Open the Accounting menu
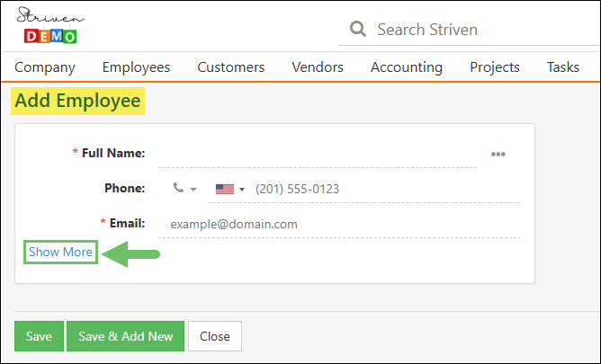 coord(407,67)
